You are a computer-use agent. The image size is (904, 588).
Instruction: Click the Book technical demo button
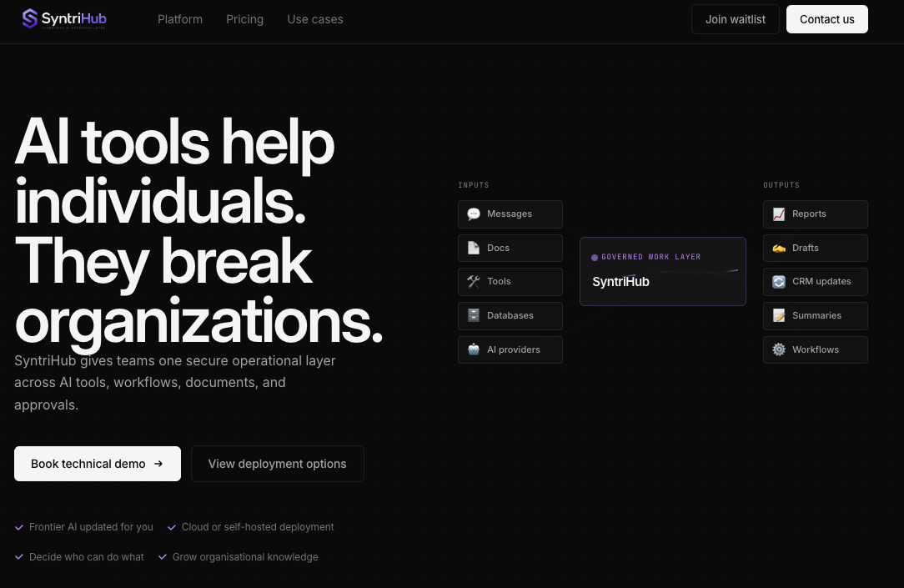point(98,464)
